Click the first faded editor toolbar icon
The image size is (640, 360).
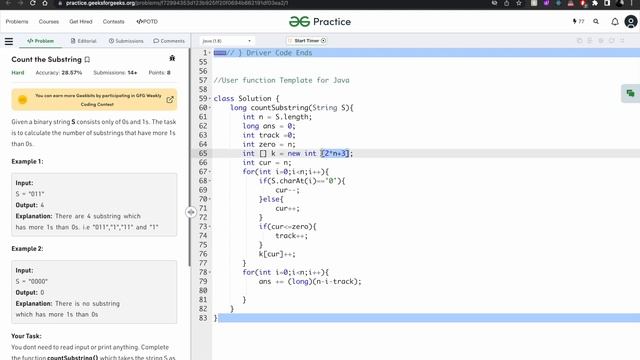point(580,41)
